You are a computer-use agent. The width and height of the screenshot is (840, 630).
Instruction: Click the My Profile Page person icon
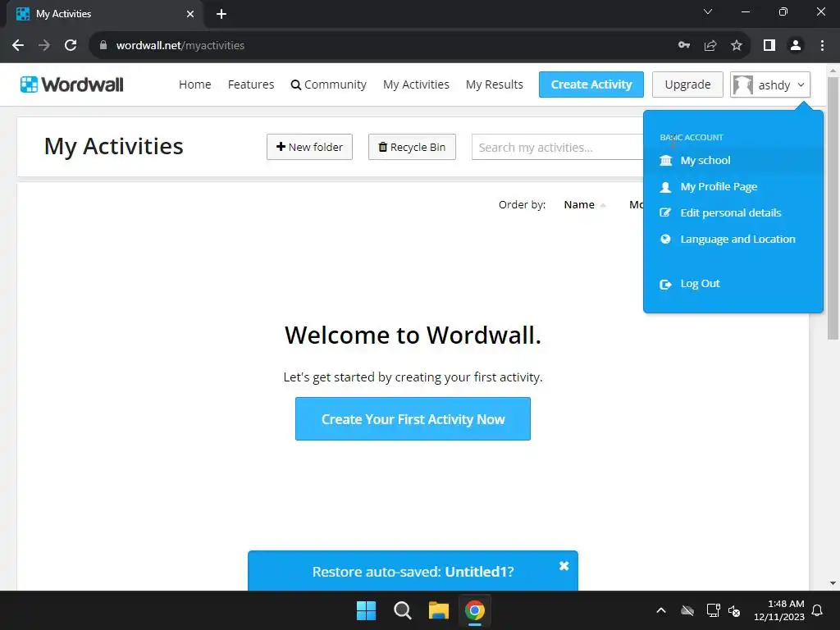tap(665, 187)
